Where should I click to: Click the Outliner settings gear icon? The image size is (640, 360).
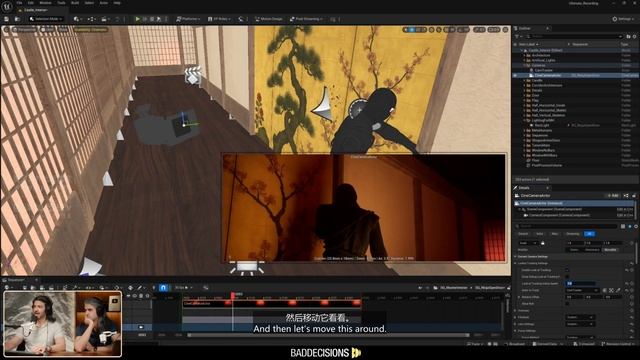pos(635,36)
